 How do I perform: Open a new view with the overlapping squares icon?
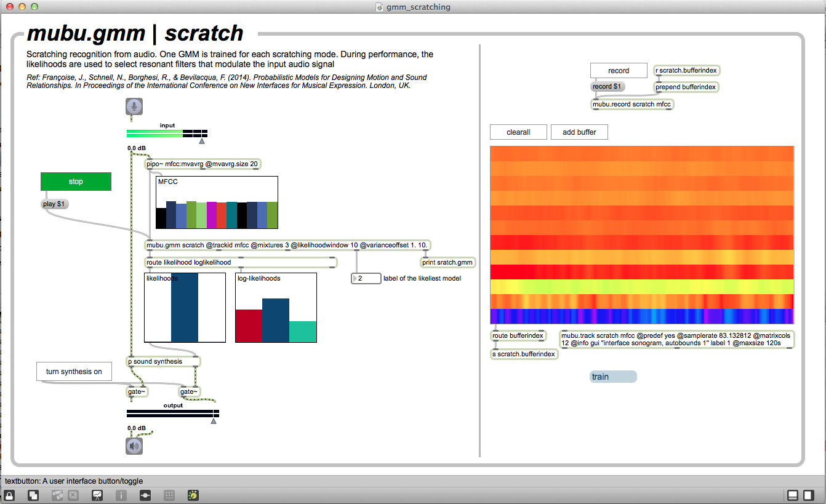point(34,495)
